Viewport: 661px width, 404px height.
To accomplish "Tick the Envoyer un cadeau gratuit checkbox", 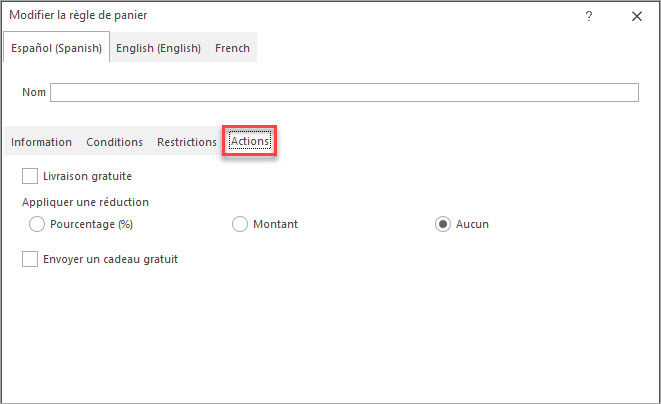I will (30, 259).
